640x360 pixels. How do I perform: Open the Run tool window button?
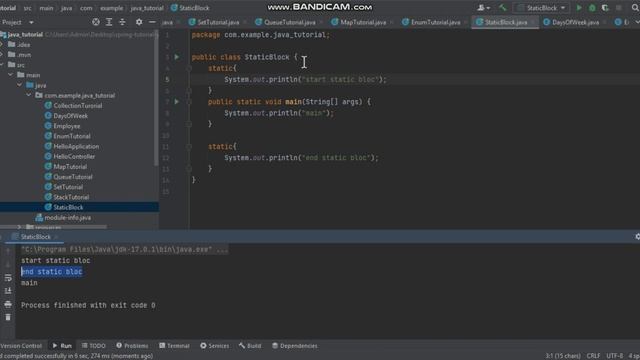click(x=62, y=346)
